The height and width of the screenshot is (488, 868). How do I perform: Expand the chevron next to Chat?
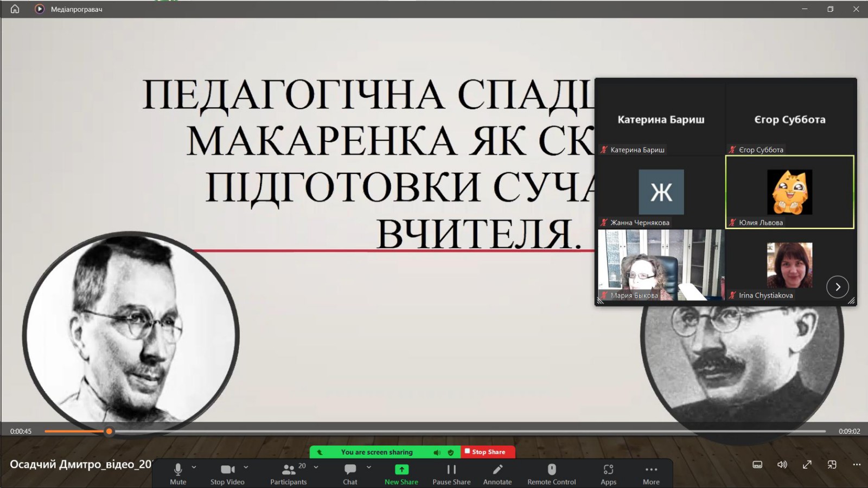coord(369,467)
